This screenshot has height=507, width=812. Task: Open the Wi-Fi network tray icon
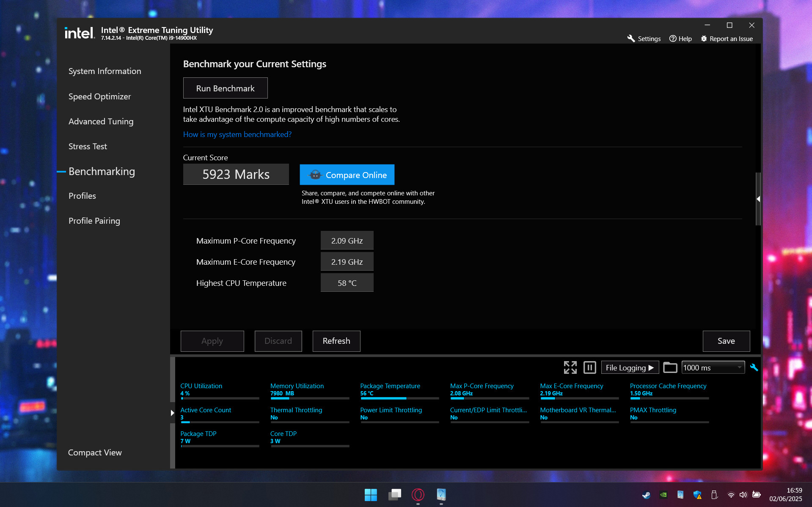(x=731, y=495)
